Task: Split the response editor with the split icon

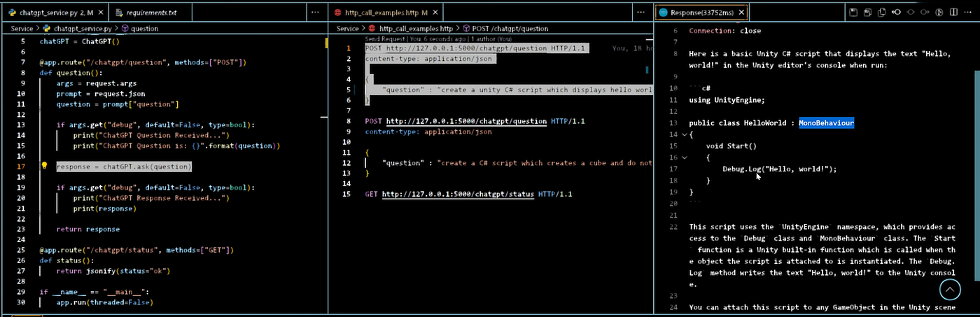Action: pos(953,12)
